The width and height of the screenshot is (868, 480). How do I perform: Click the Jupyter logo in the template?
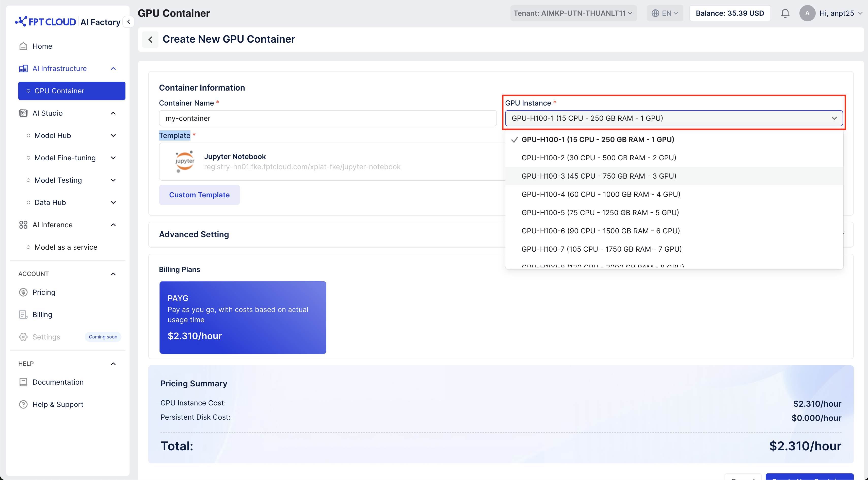(185, 162)
